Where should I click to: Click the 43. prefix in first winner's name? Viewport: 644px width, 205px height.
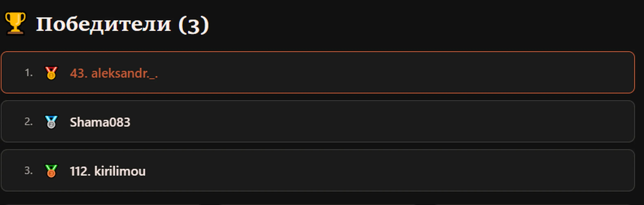(79, 73)
